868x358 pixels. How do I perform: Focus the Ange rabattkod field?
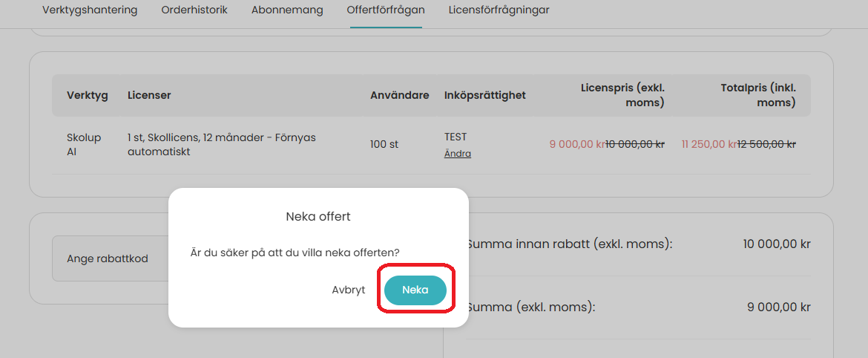(111, 258)
